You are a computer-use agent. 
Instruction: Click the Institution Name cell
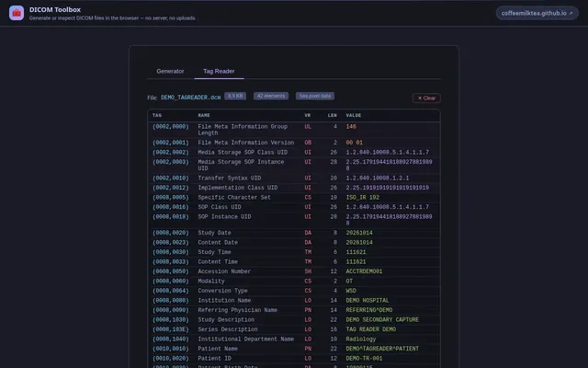[224, 301]
